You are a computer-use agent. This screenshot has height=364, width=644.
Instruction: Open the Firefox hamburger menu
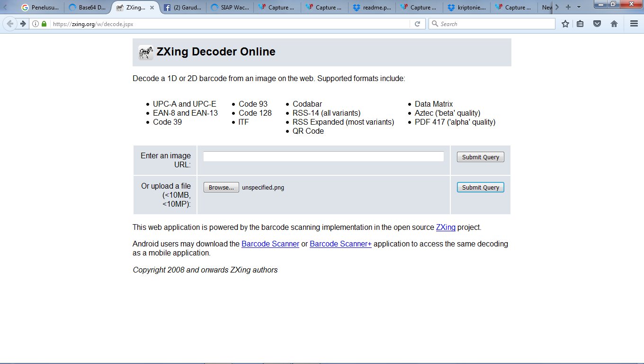634,24
